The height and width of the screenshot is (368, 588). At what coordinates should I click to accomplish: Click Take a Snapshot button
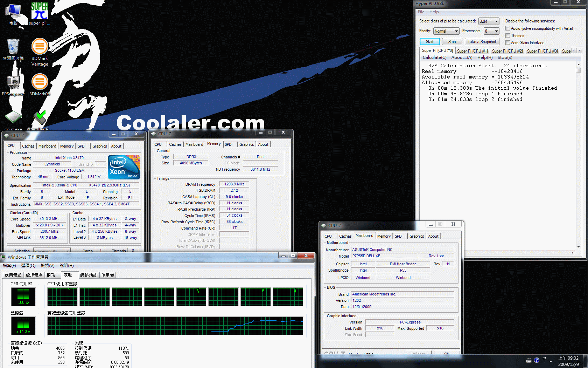click(482, 42)
